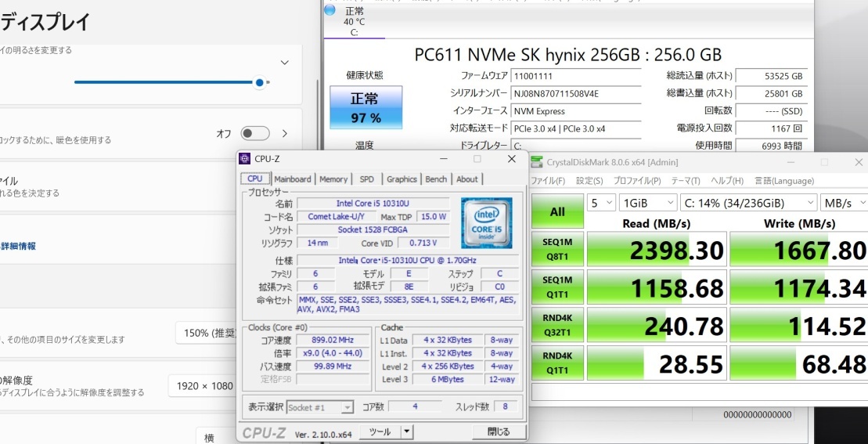Click the multiplier value x9.0 (4.0 - 44.0)
This screenshot has height=444, width=868.
(x=333, y=353)
